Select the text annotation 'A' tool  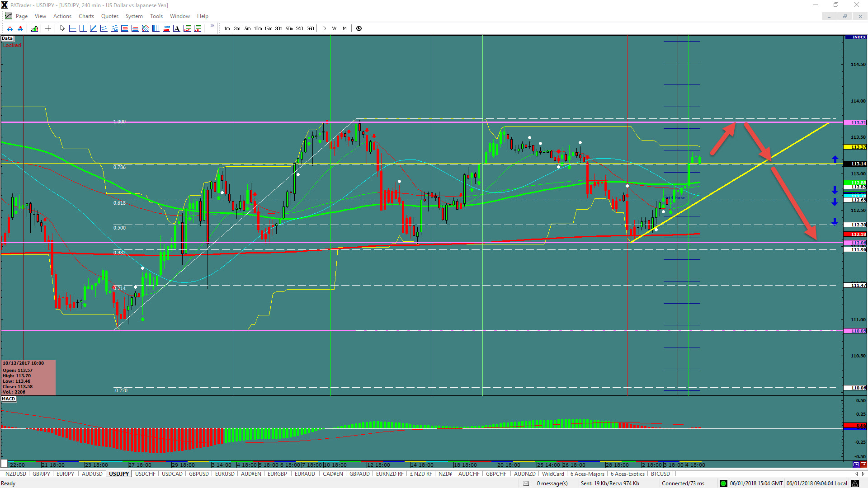click(x=176, y=28)
